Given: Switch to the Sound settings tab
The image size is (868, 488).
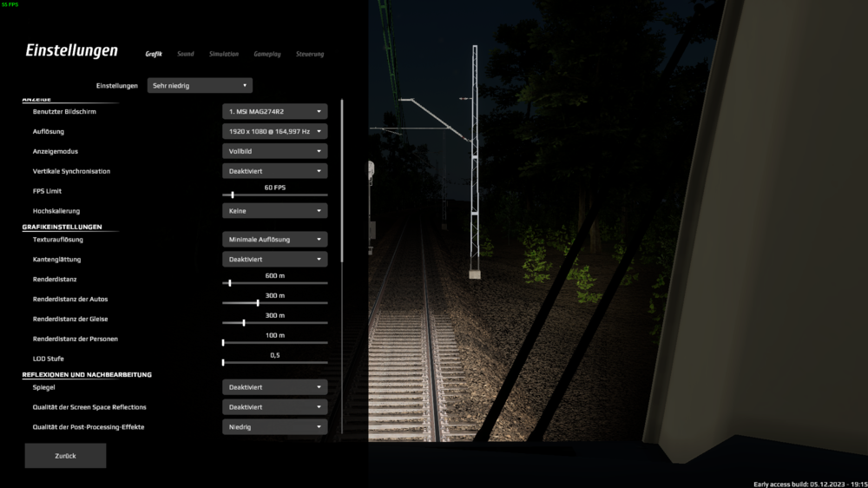Looking at the screenshot, I should (x=185, y=54).
